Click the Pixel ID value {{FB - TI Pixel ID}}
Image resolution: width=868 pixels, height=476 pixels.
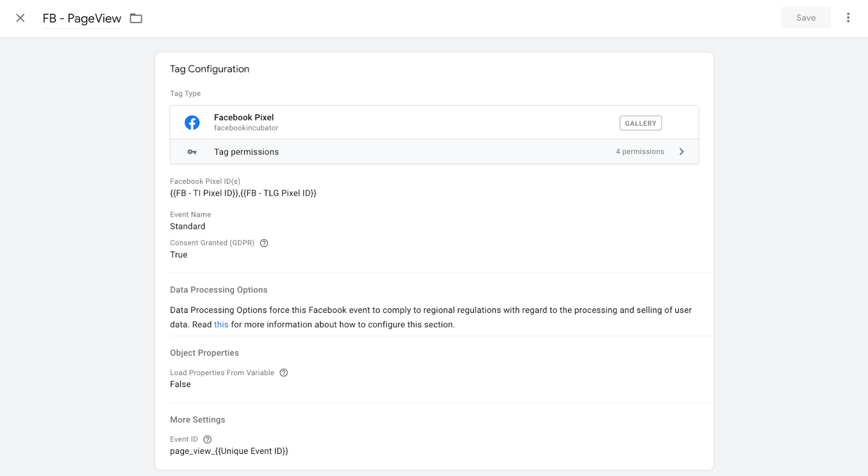[204, 193]
